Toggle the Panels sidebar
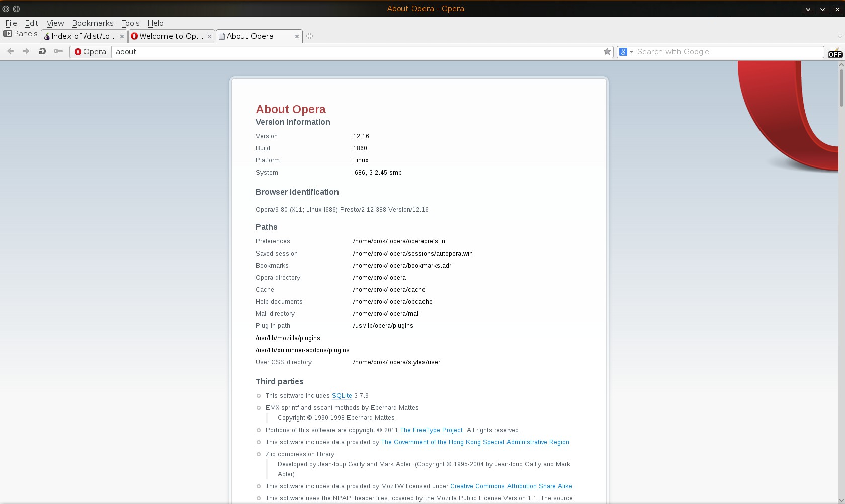Screen dimensions: 845x504 tap(21, 34)
